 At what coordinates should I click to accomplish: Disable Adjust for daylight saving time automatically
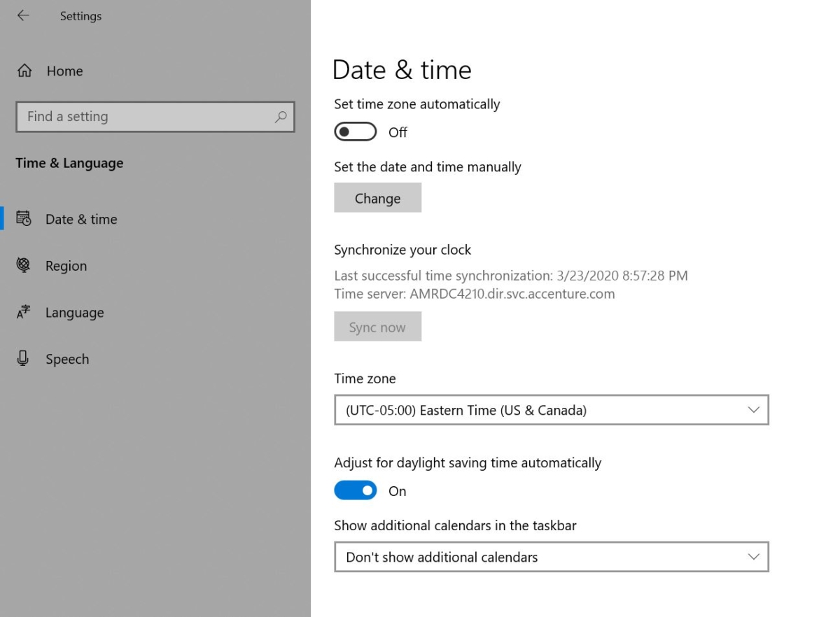(x=355, y=490)
